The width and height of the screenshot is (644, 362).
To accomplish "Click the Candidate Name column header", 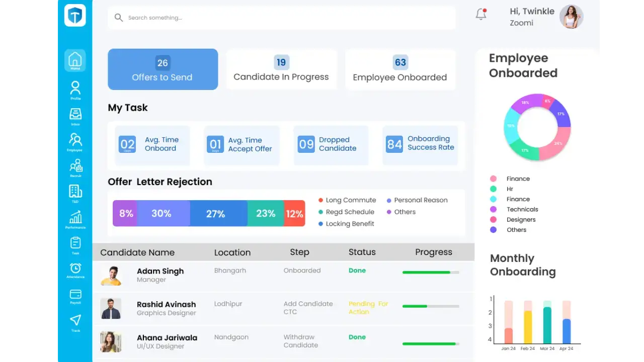I will coord(137,252).
